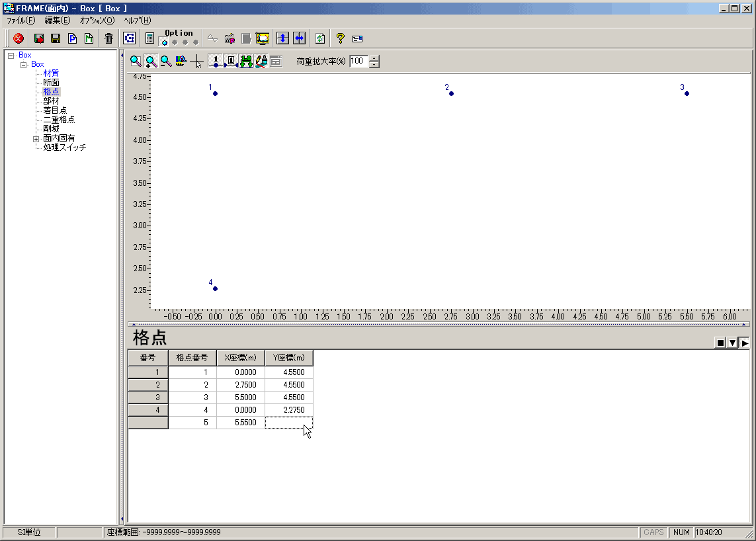Click the blue P document icon
The height and width of the screenshot is (541, 756).
pyautogui.click(x=72, y=38)
